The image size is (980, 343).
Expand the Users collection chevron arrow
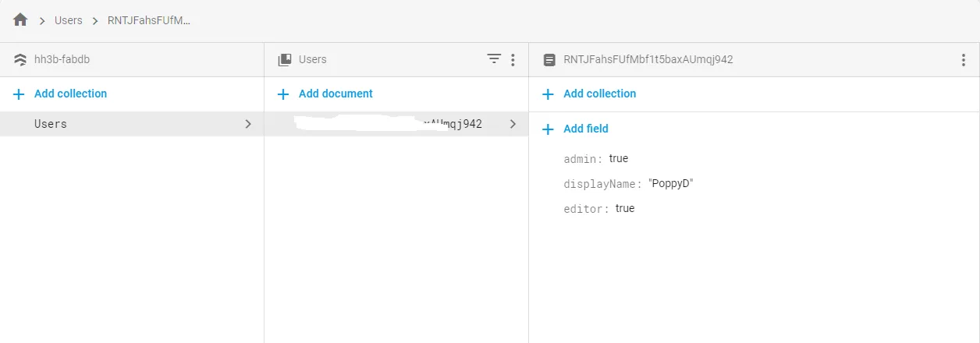(x=248, y=124)
